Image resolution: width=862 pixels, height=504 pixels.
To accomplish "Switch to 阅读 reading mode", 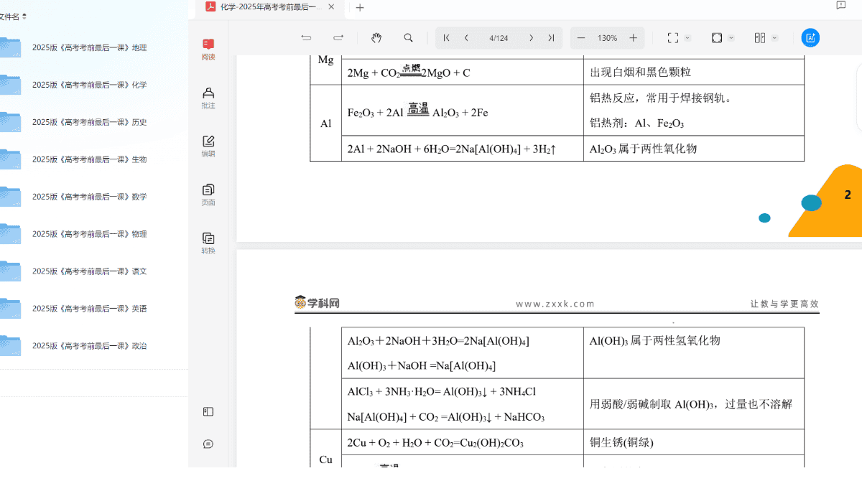I will [208, 49].
